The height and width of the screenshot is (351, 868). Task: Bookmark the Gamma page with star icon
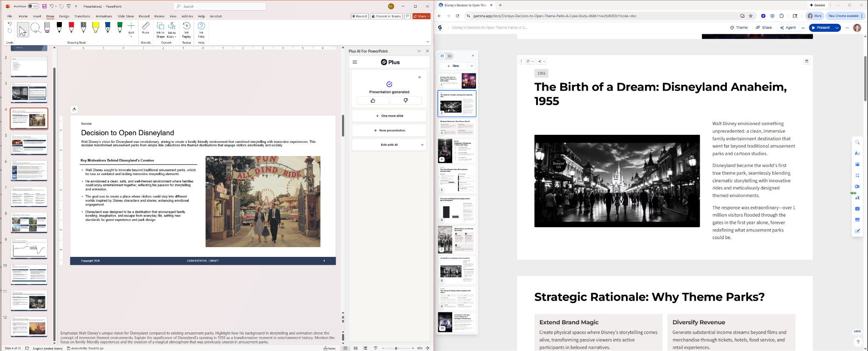(751, 16)
